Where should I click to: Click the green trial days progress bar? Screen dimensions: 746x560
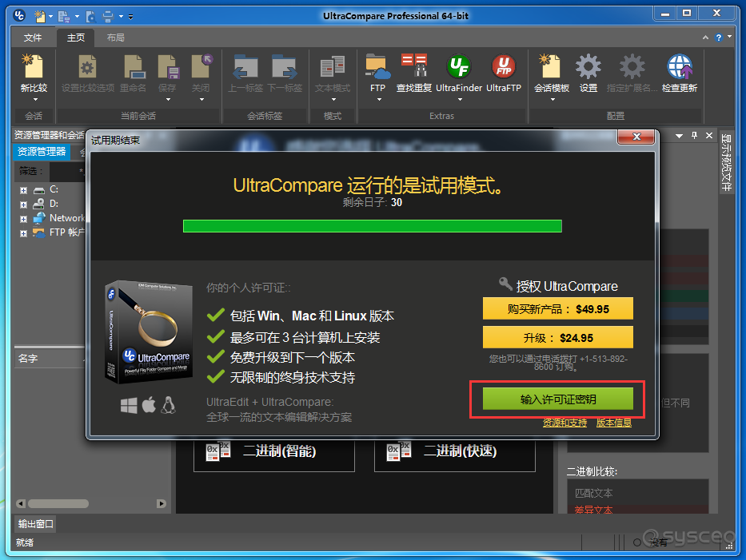(372, 226)
